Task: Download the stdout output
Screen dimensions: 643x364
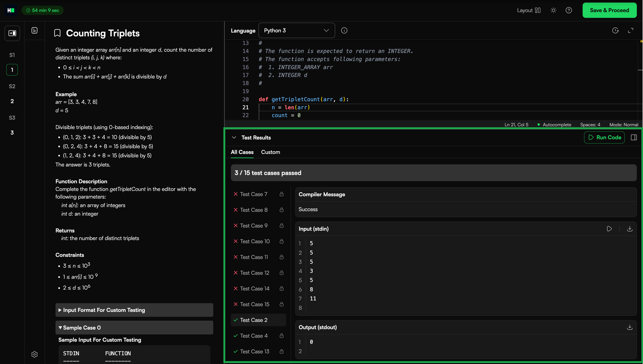Action: [x=630, y=327]
